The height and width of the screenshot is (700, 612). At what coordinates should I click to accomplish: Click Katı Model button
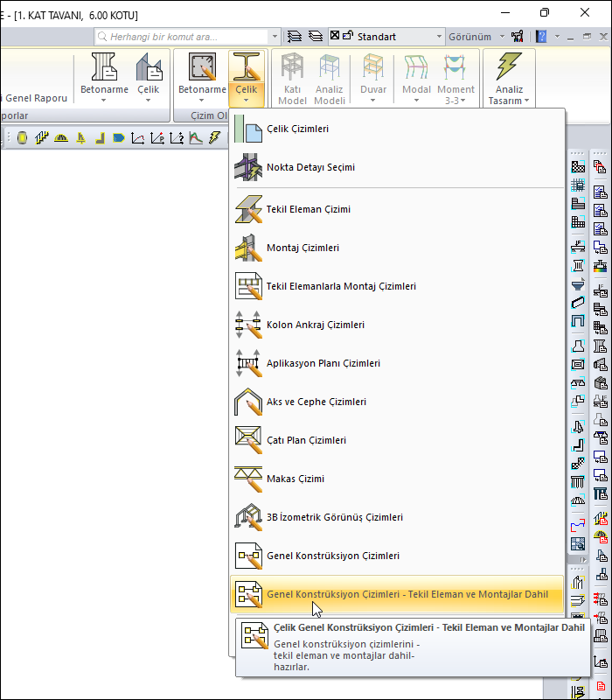click(292, 79)
